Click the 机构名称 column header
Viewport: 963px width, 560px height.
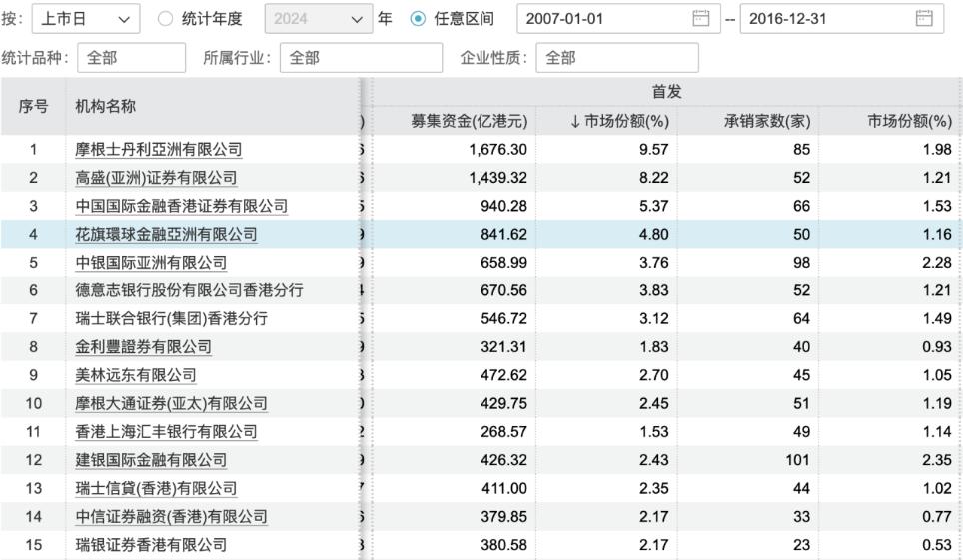tap(105, 106)
